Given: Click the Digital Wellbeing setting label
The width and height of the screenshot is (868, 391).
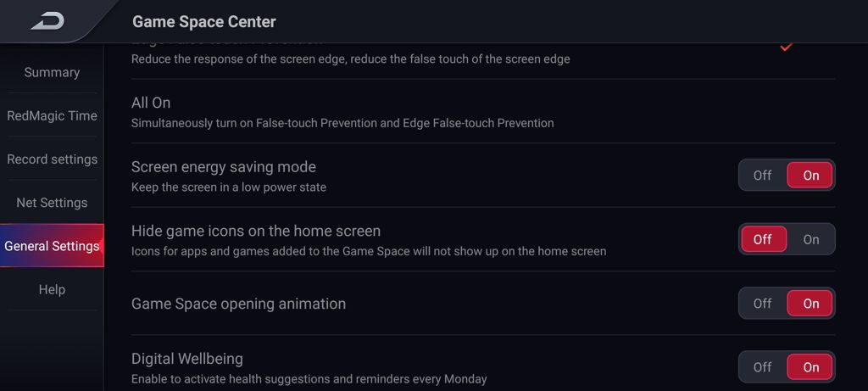Looking at the screenshot, I should tap(187, 358).
